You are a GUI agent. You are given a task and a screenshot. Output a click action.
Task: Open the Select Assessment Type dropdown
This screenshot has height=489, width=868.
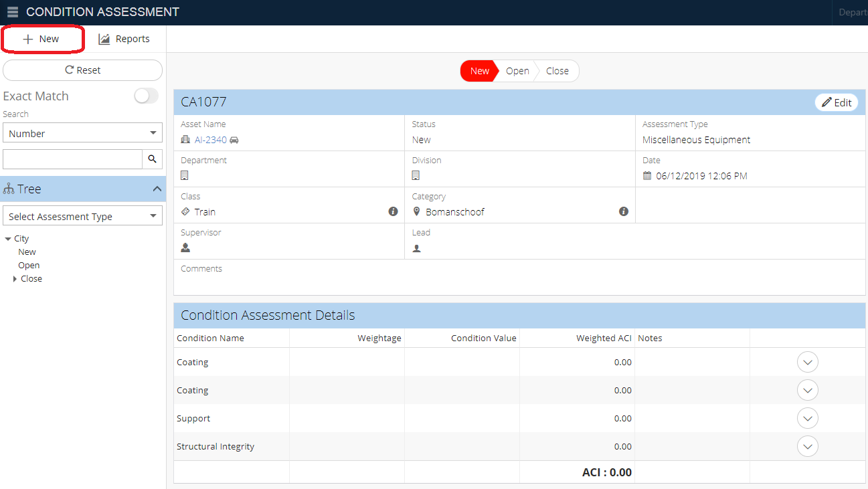pyautogui.click(x=83, y=216)
